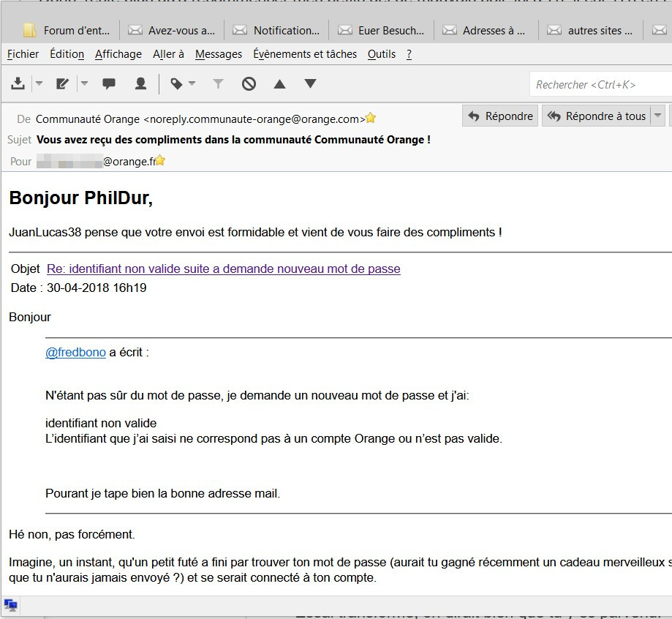Open the Address Book person icon
The width and height of the screenshot is (672, 619).
pos(140,84)
